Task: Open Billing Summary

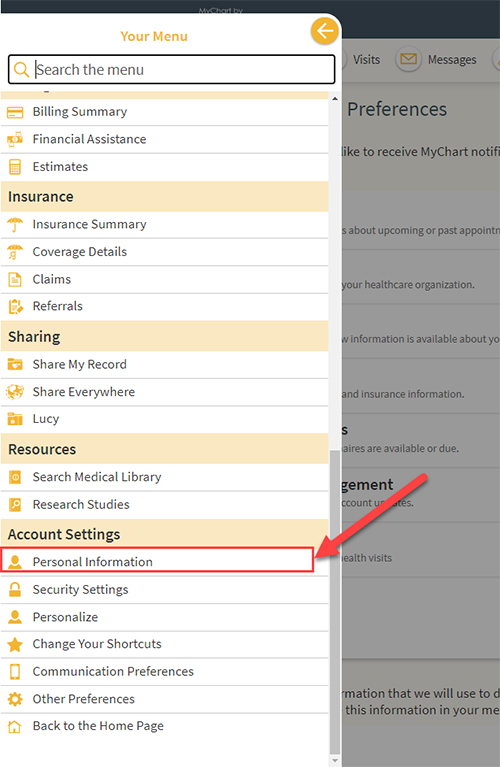Action: coord(164,112)
